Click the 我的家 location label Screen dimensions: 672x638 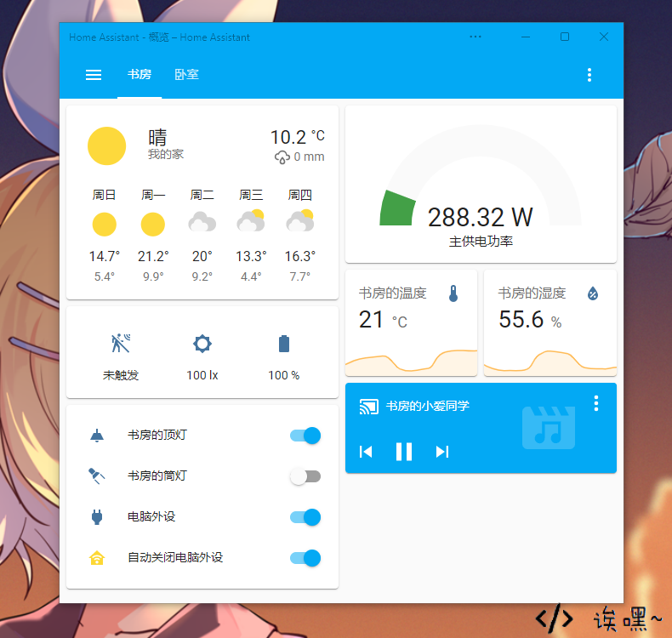166,154
